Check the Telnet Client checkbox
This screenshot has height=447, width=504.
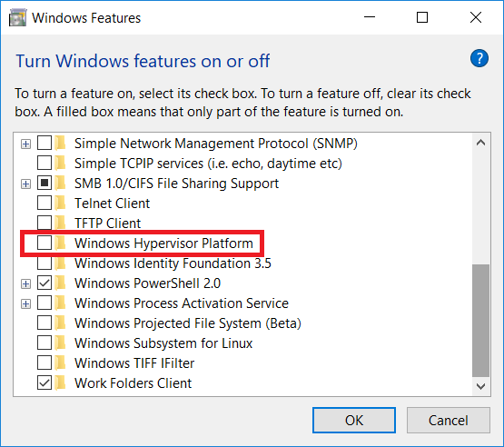click(44, 203)
